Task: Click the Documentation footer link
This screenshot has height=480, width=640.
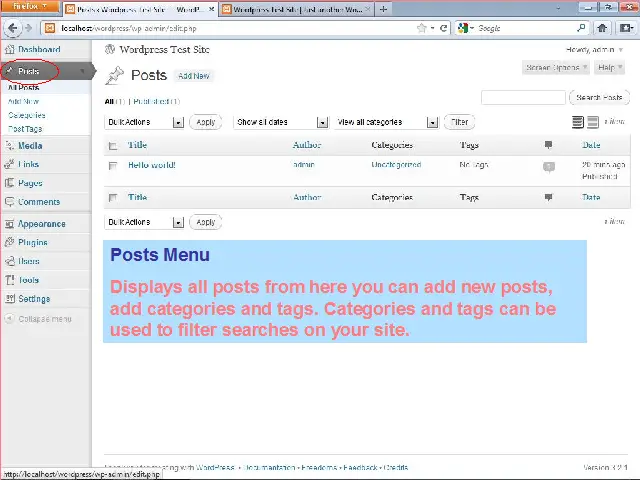Action: pyautogui.click(x=269, y=467)
